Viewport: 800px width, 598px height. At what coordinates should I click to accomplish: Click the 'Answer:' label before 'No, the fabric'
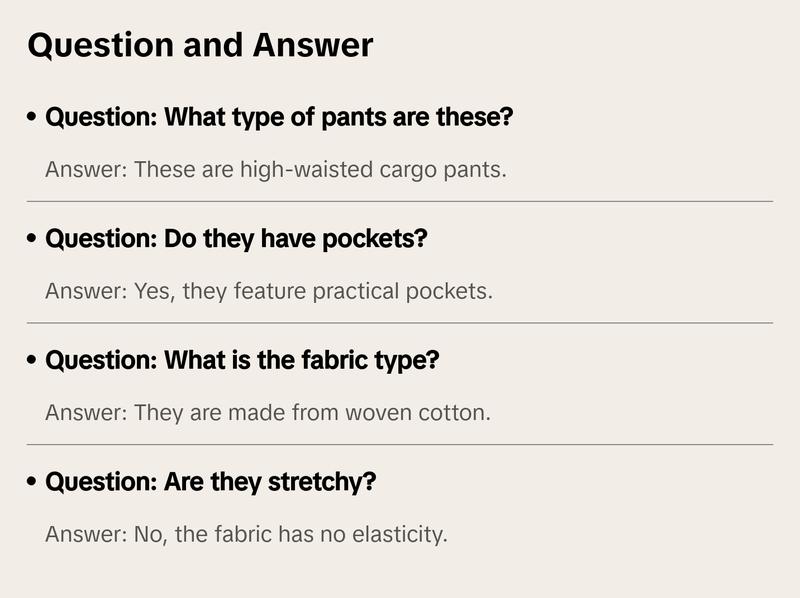pos(86,534)
